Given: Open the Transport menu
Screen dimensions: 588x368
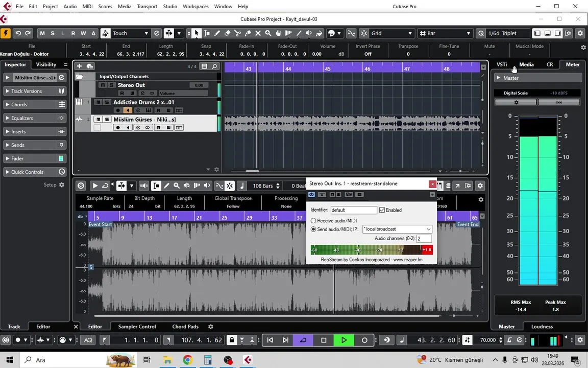Looking at the screenshot, I should [147, 6].
